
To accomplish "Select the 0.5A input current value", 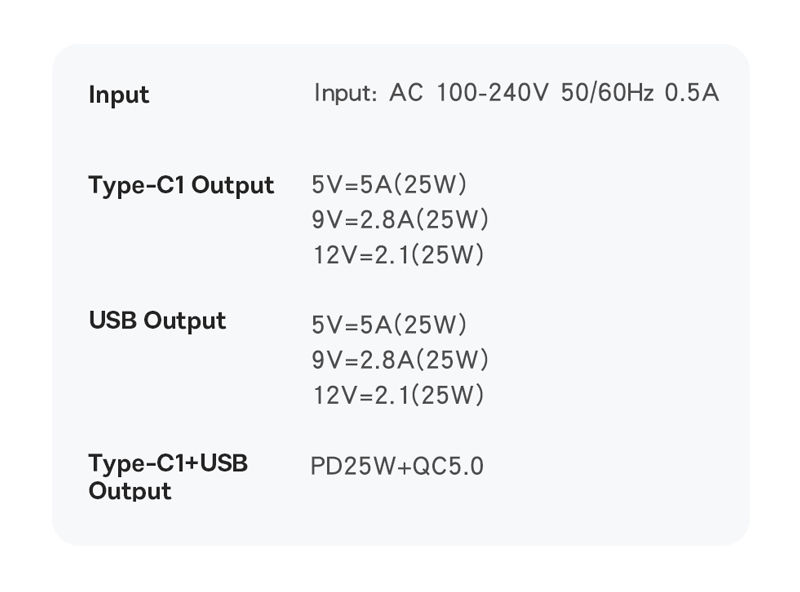I will tap(692, 93).
